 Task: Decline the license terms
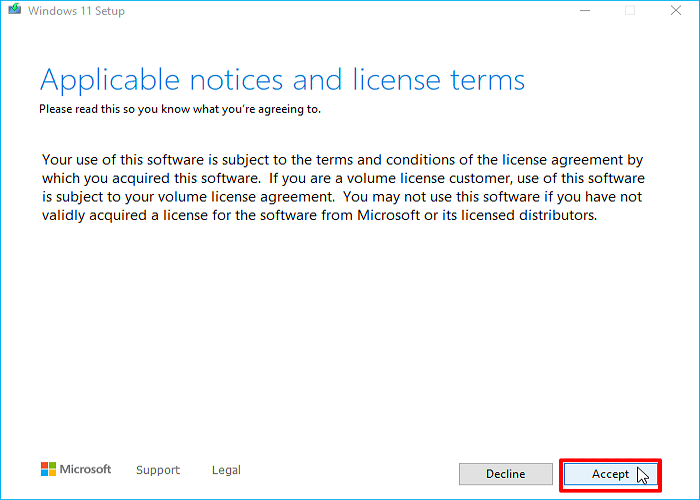506,474
